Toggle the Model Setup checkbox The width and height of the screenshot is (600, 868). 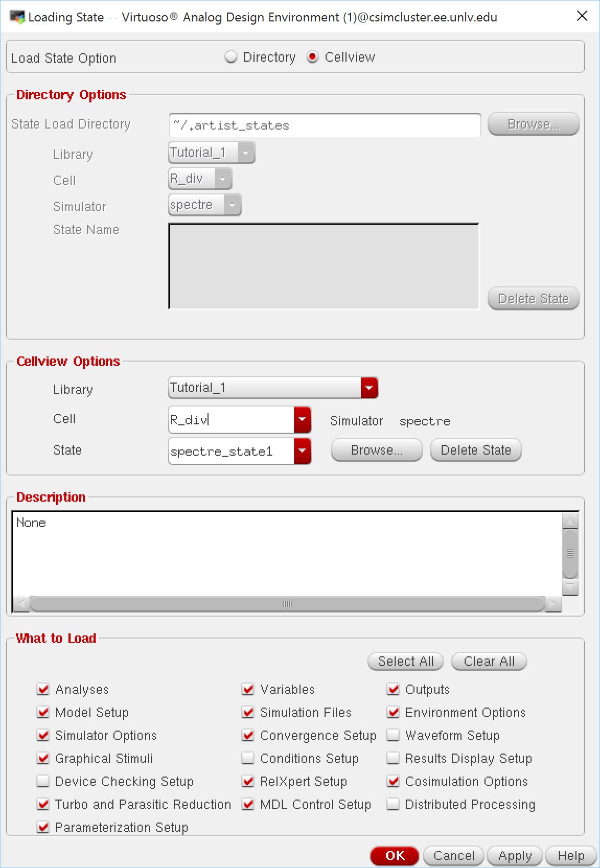click(43, 712)
